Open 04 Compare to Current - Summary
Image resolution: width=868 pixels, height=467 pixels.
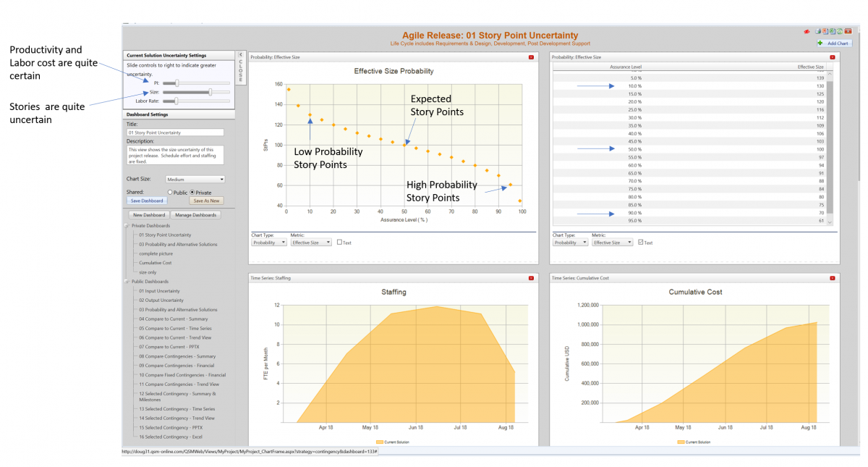tap(174, 319)
